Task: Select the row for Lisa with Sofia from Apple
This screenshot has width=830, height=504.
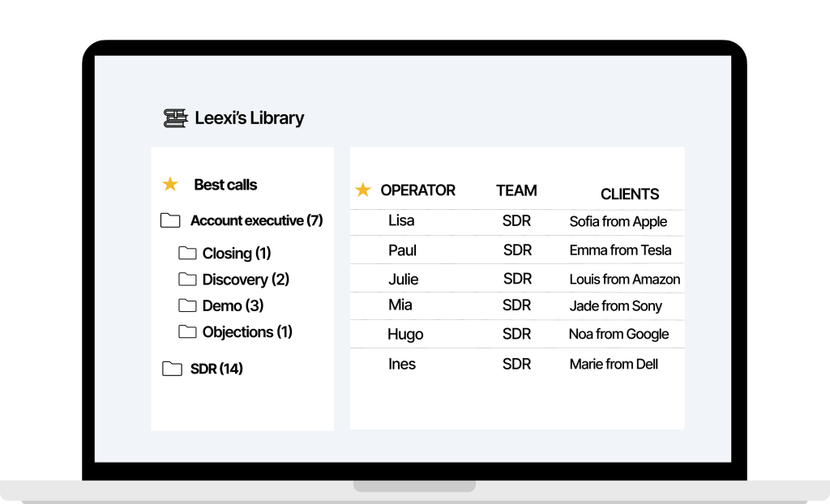Action: point(516,221)
